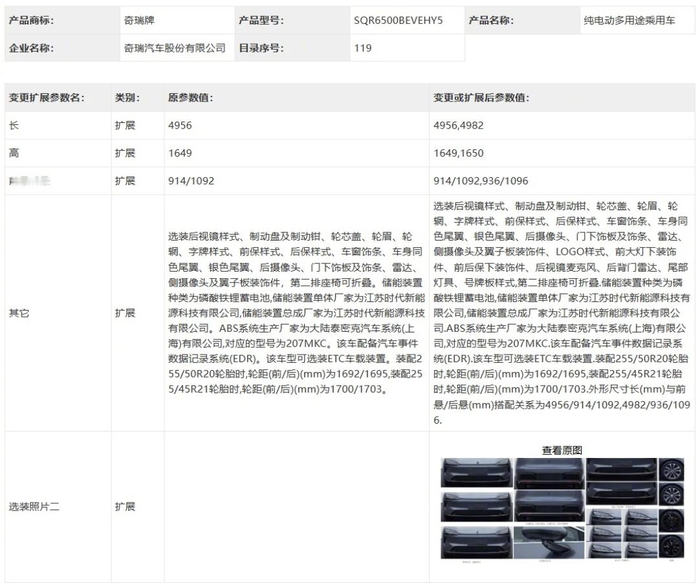Click 扩展 category in the 选装照片二 row
This screenshot has width=700, height=588.
coord(125,506)
